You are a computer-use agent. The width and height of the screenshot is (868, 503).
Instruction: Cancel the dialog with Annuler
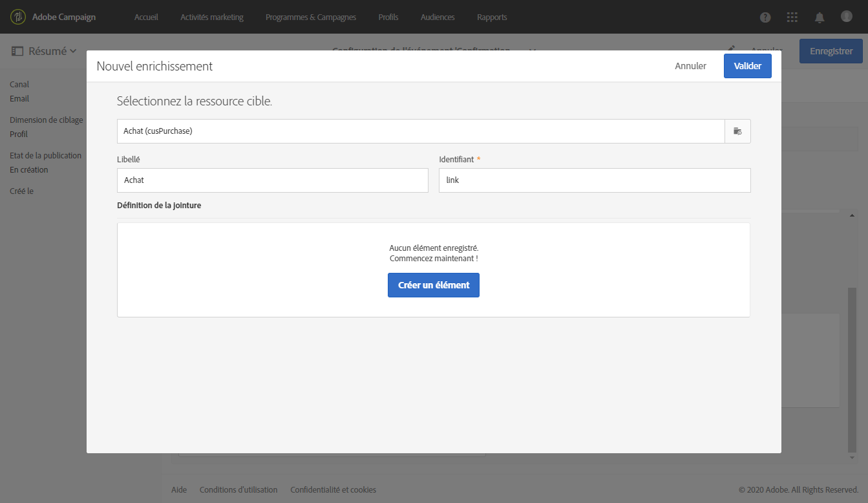(x=690, y=66)
